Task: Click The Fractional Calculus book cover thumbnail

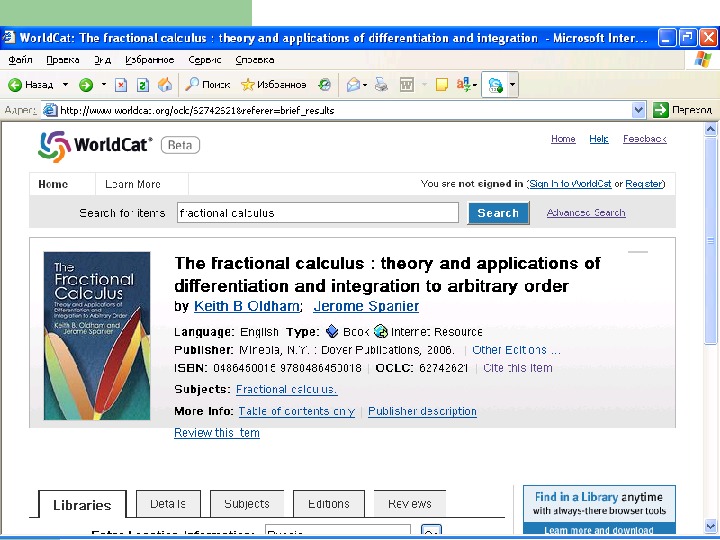Action: (97, 336)
